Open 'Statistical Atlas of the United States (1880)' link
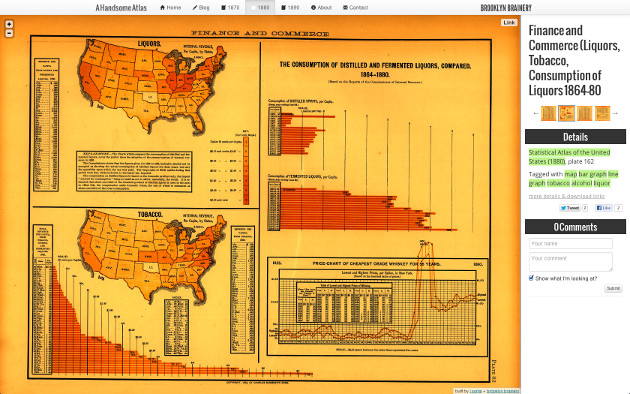The height and width of the screenshot is (394, 630). (x=569, y=157)
